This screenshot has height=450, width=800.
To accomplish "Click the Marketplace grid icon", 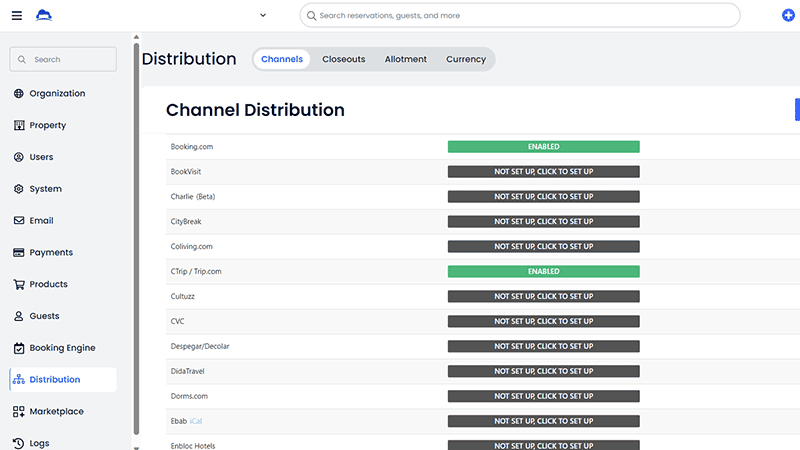I will 19,411.
